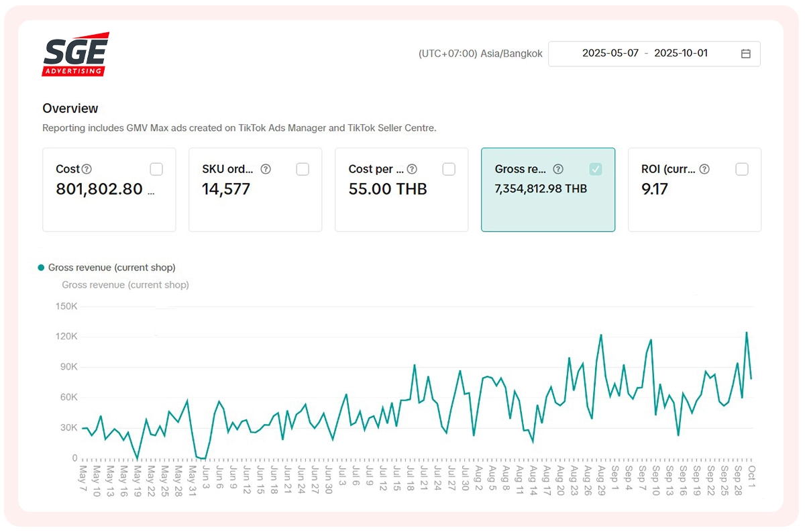Click the grey Gross revenue chart axis title
805x532 pixels.
pyautogui.click(x=125, y=285)
